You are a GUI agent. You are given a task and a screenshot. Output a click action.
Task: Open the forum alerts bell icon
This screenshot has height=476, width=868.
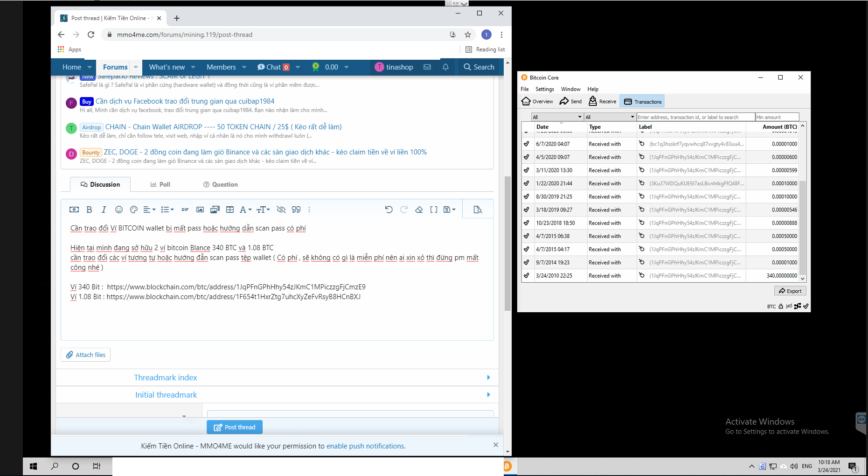[x=445, y=67]
